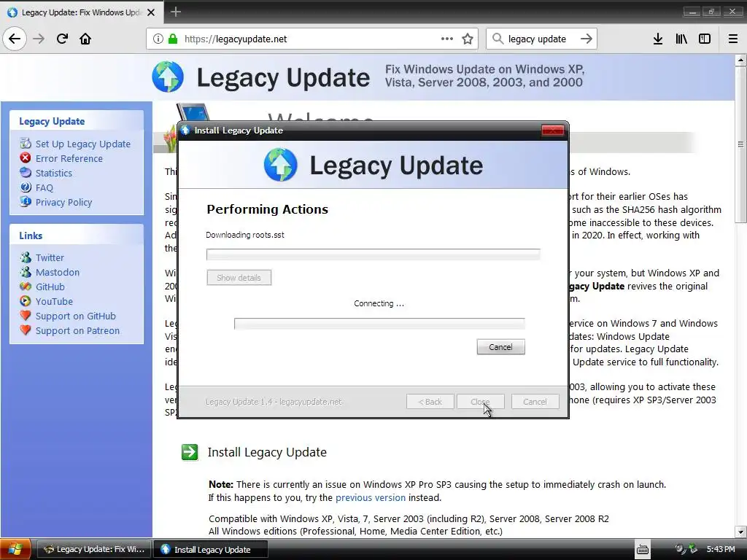Open the Privacy Policy sidebar link
This screenshot has height=560, width=747.
click(64, 203)
